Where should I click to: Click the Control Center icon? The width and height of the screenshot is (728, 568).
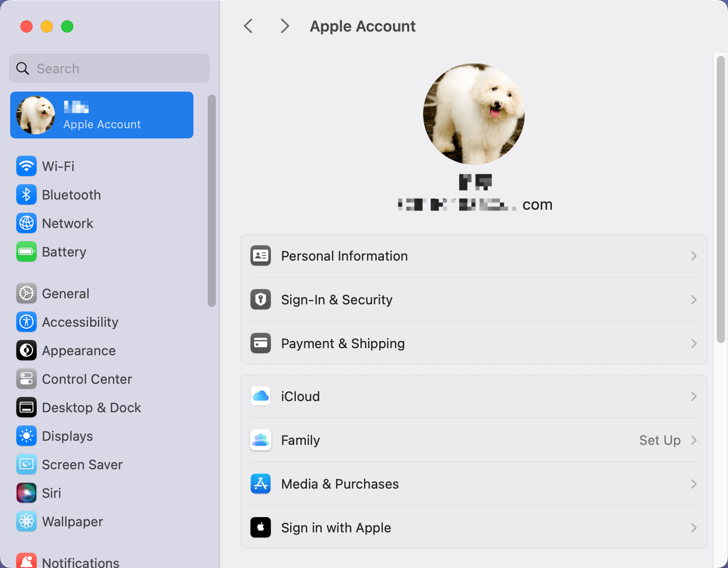point(26,379)
